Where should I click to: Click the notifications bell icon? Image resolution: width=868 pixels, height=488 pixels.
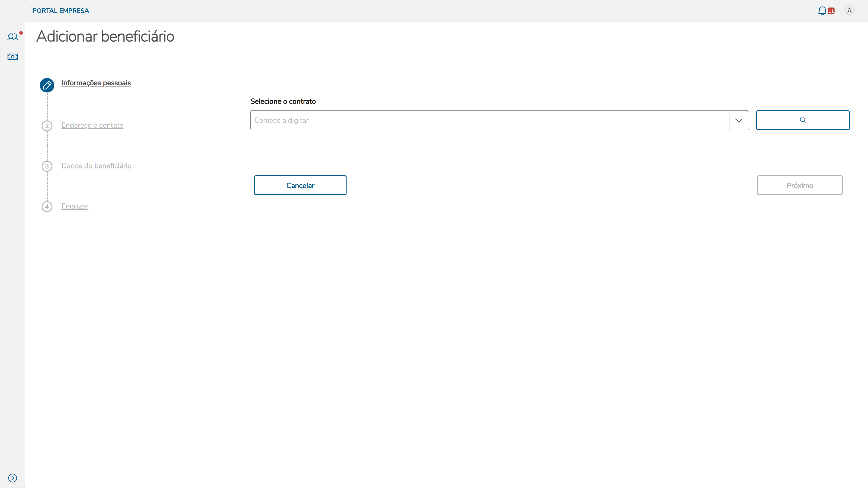pos(822,11)
